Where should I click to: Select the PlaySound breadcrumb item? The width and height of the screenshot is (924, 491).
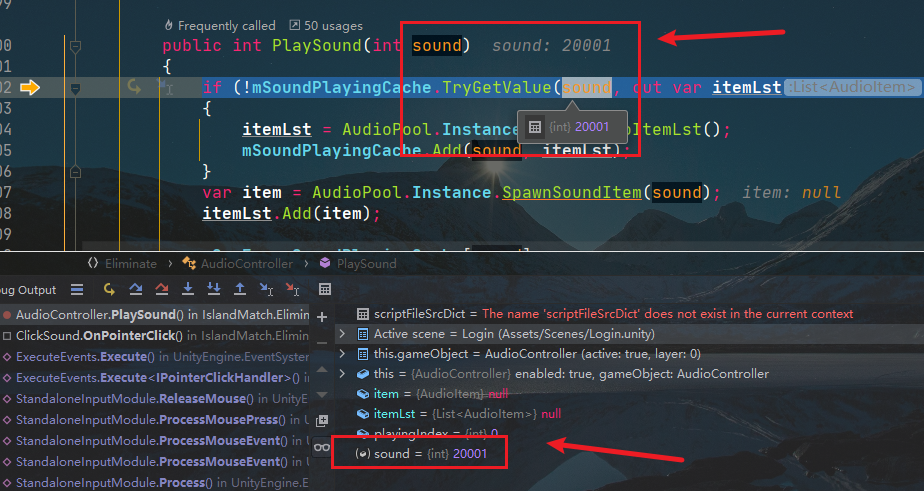pos(366,264)
